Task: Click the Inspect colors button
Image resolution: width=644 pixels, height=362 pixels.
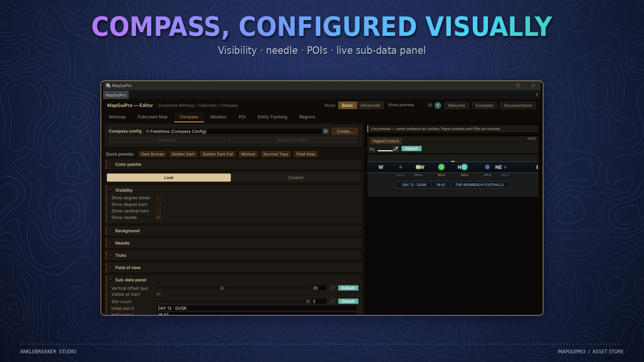Action: click(x=386, y=141)
